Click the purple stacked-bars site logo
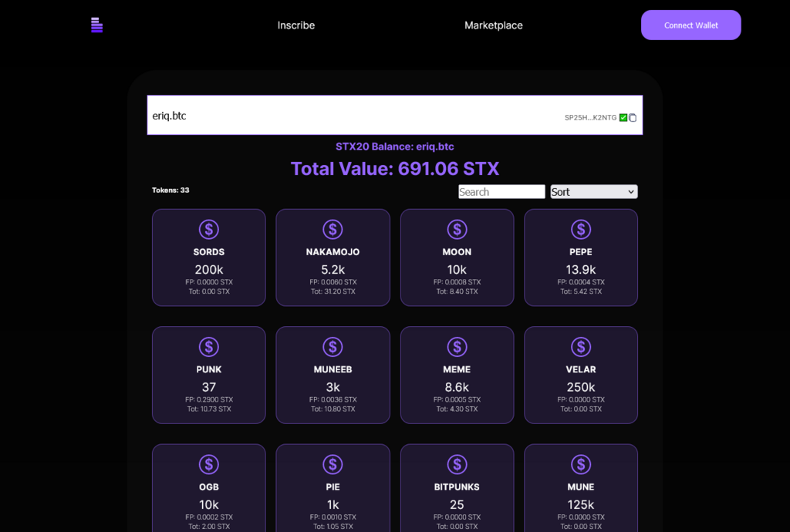 pyautogui.click(x=96, y=25)
